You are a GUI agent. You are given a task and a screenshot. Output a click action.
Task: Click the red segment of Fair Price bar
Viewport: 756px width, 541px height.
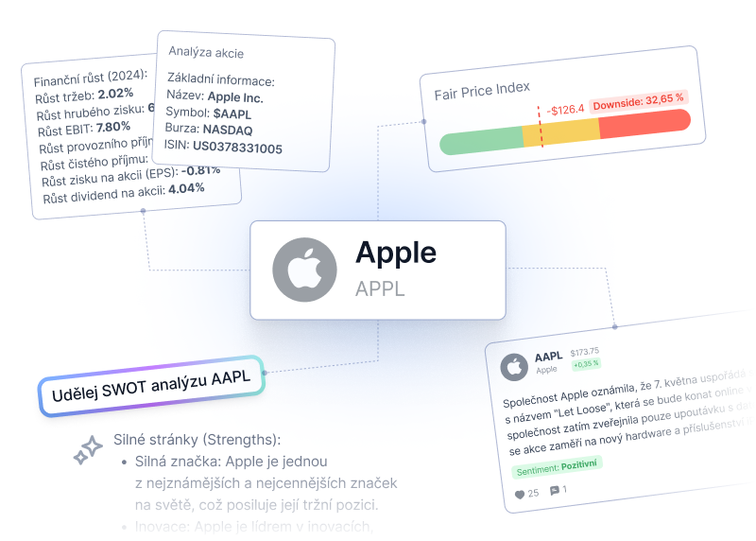coord(645,123)
